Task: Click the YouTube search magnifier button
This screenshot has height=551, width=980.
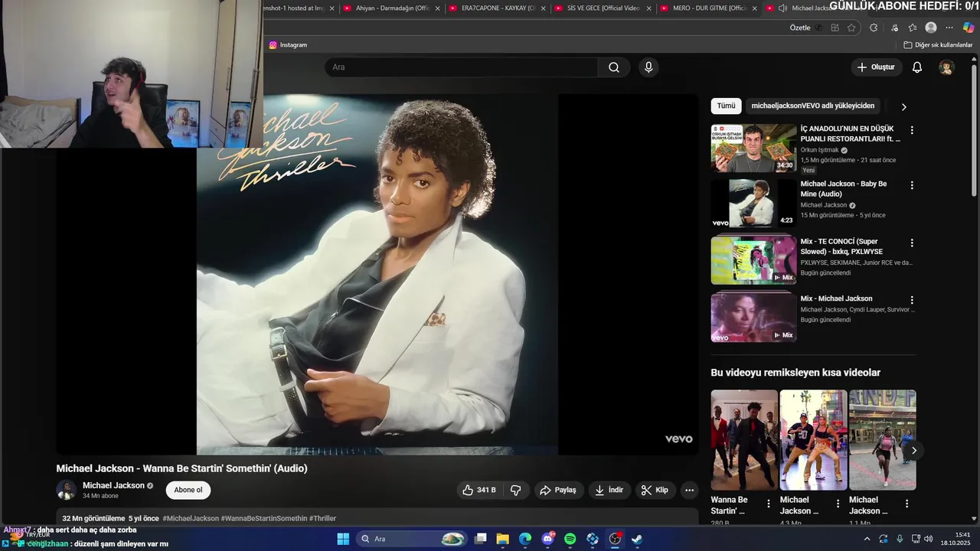Action: [614, 67]
